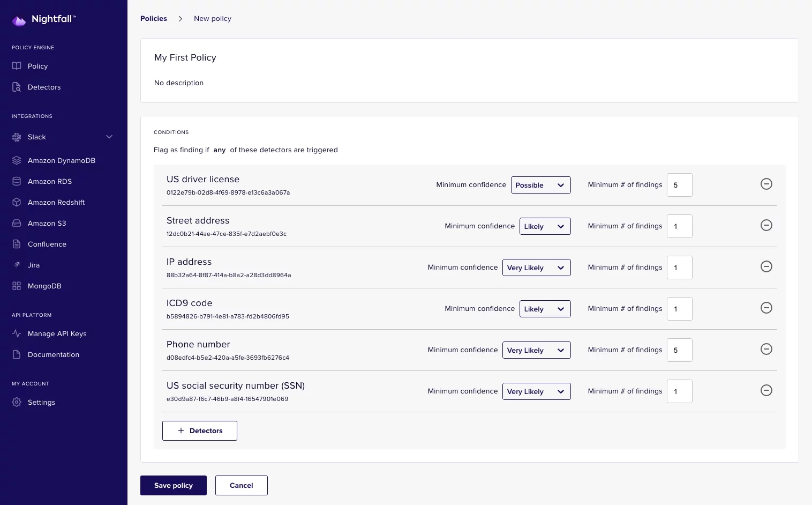This screenshot has height=505, width=812.
Task: Remove the Phone number detector
Action: [766, 349]
